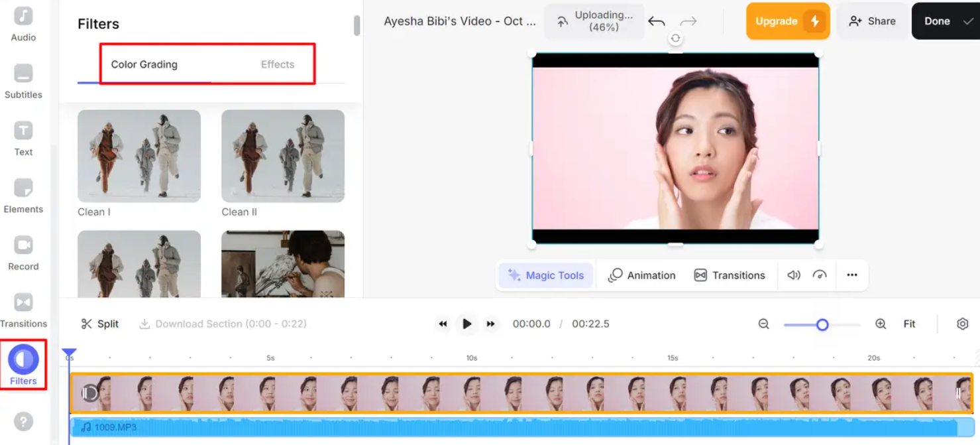Play the video
Image resolution: width=980 pixels, height=445 pixels.
coord(467,324)
